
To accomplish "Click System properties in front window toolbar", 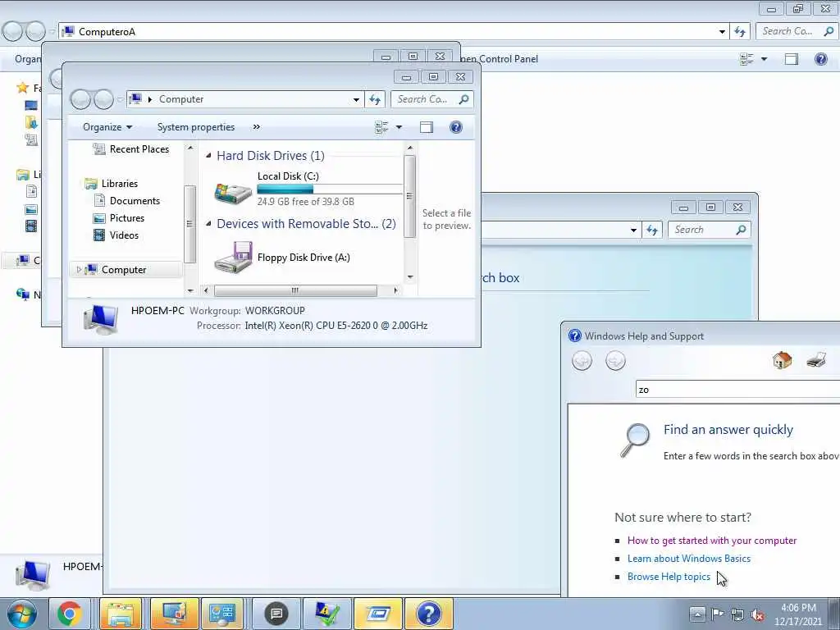I will click(195, 127).
